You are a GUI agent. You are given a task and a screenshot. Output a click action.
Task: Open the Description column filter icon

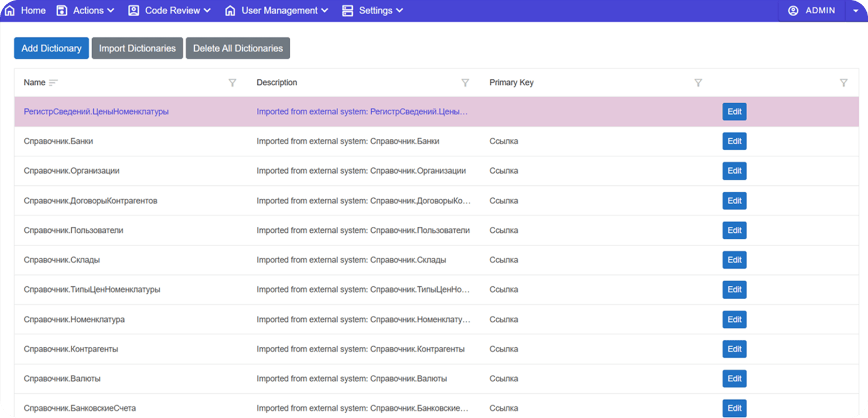pos(465,83)
